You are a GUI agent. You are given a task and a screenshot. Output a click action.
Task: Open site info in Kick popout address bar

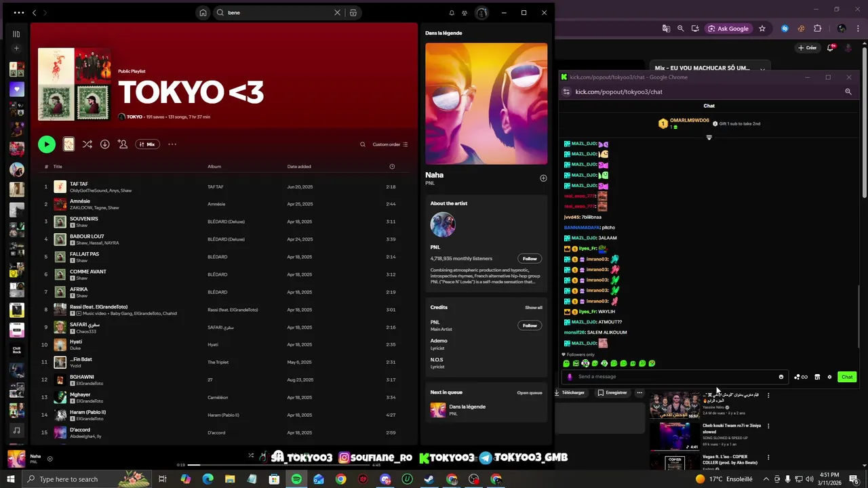point(567,91)
